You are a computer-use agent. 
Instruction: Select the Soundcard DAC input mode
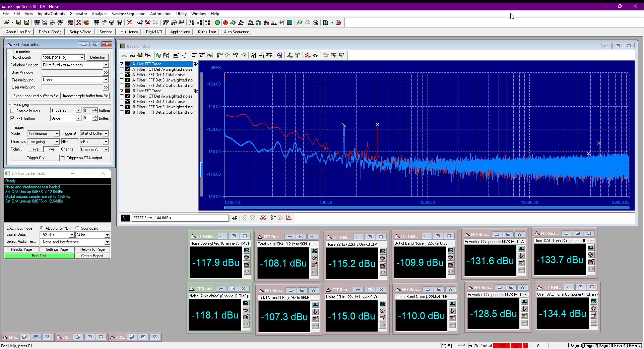[x=77, y=228]
